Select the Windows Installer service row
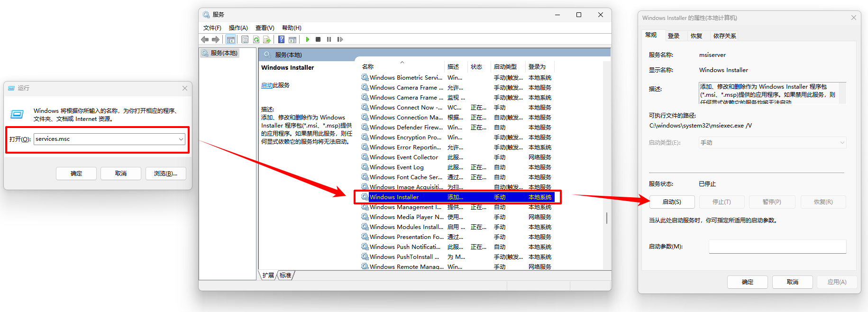 click(457, 197)
